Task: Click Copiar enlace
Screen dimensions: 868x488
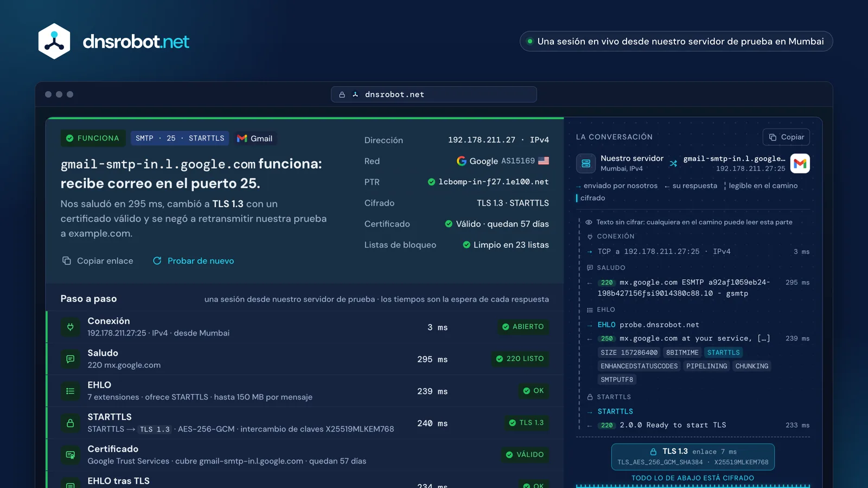Action: 98,261
